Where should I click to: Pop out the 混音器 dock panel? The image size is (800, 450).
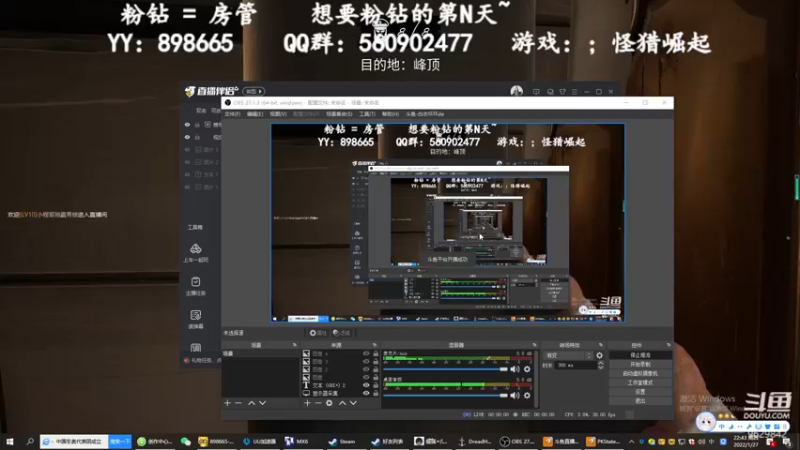535,345
